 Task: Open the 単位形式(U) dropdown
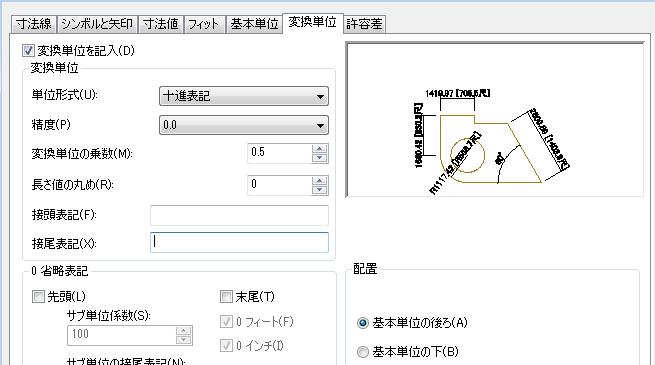pyautogui.click(x=244, y=96)
